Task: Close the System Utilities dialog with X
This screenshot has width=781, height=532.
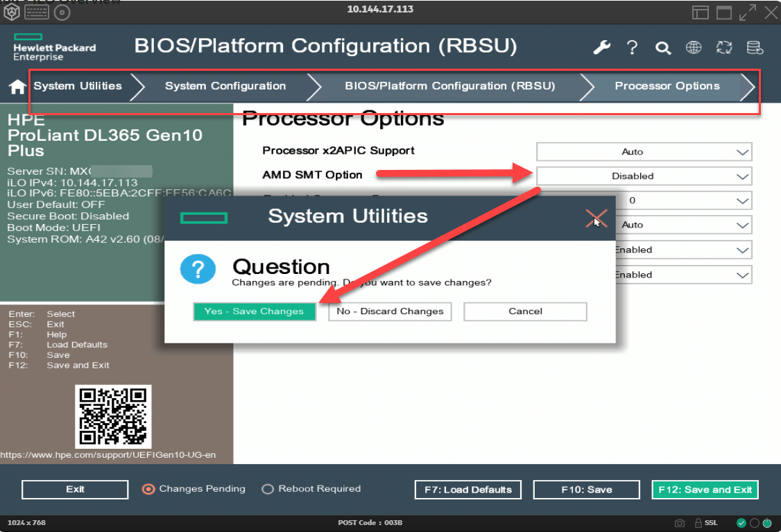Action: pyautogui.click(x=596, y=218)
